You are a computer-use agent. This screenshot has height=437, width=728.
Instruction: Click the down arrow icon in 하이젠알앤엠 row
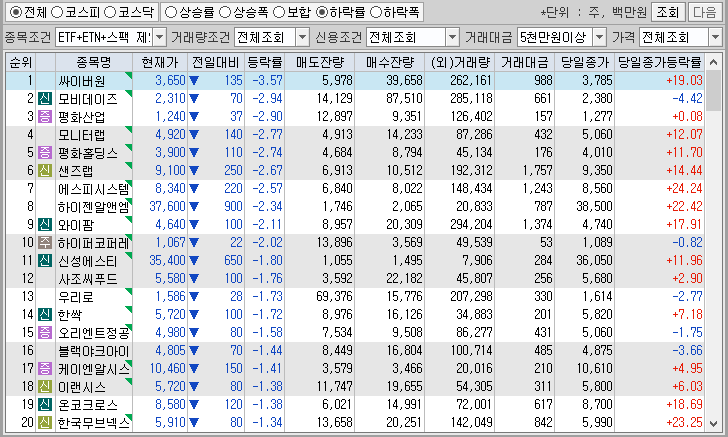click(x=194, y=207)
